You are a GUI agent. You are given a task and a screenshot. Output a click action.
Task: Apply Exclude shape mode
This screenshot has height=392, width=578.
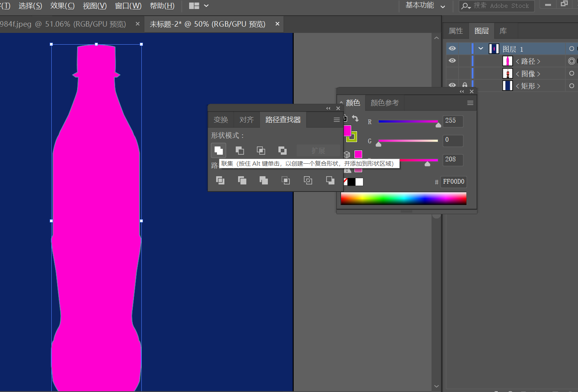tap(282, 150)
